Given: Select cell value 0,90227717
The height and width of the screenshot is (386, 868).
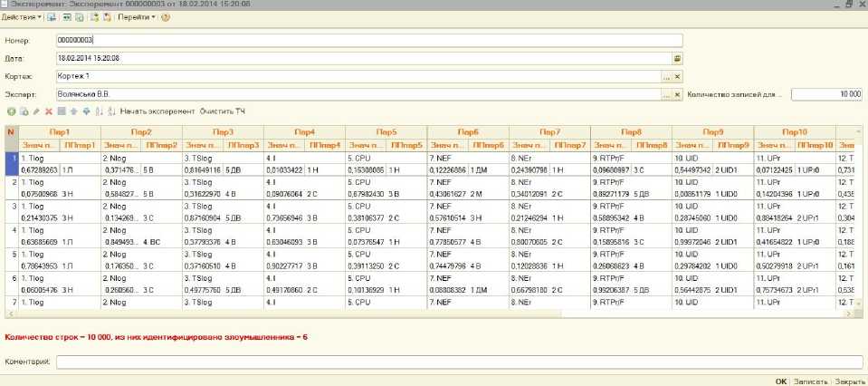Looking at the screenshot, I should coord(284,265).
